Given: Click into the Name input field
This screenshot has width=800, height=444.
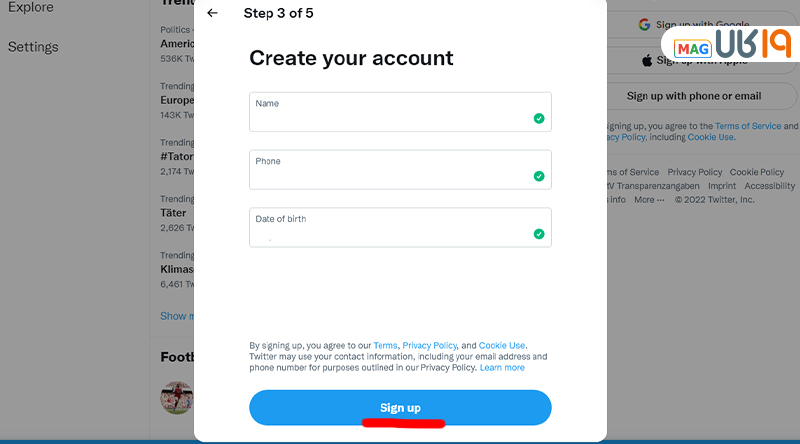Looking at the screenshot, I should coord(400,112).
